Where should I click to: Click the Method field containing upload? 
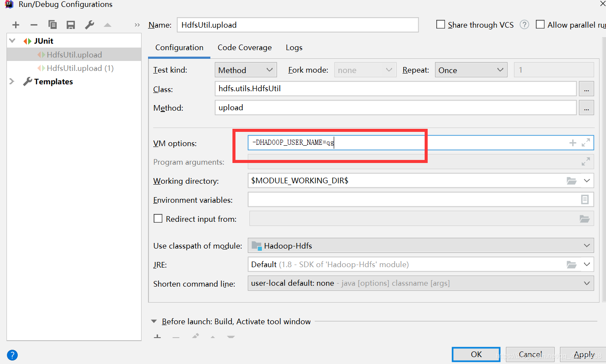[396, 107]
